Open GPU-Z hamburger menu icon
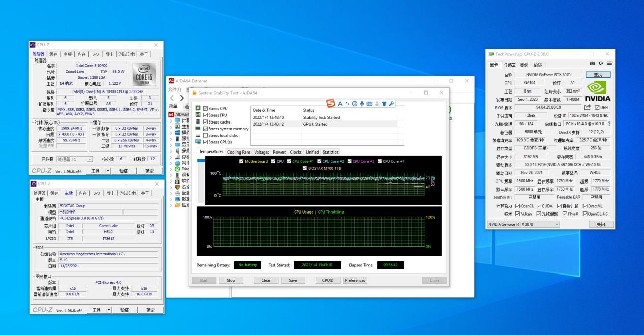This screenshot has width=644, height=335. coord(609,63)
